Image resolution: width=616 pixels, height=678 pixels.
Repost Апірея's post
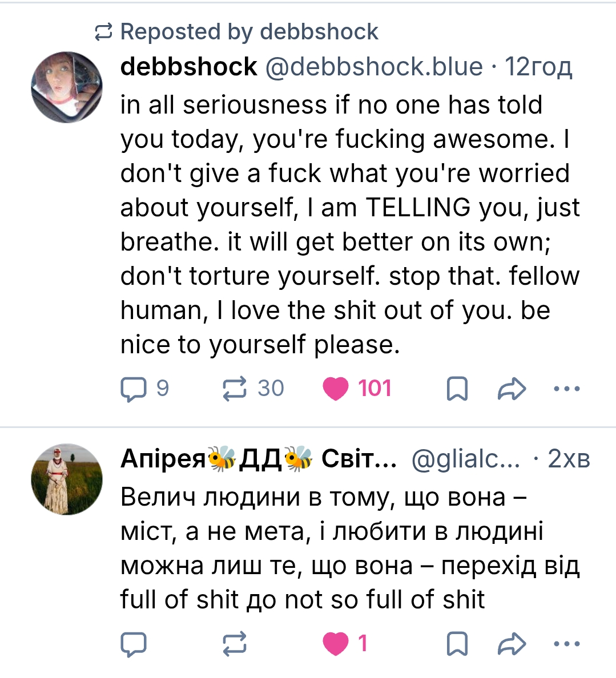[x=235, y=644]
